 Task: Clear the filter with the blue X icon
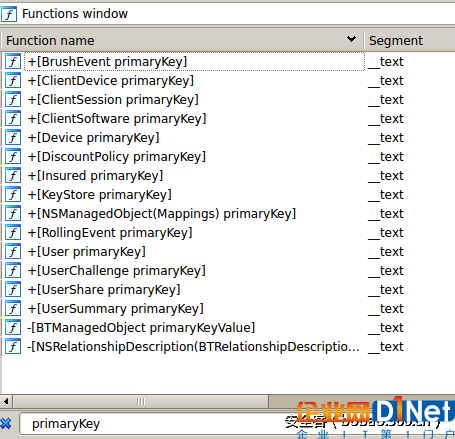coord(6,424)
